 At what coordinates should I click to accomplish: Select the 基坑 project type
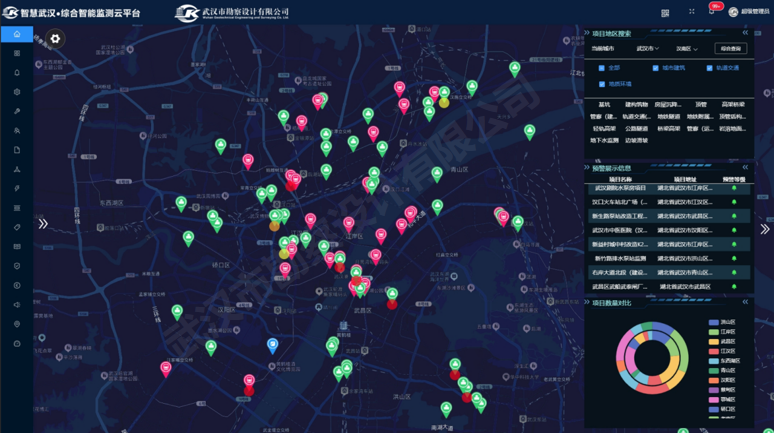604,105
